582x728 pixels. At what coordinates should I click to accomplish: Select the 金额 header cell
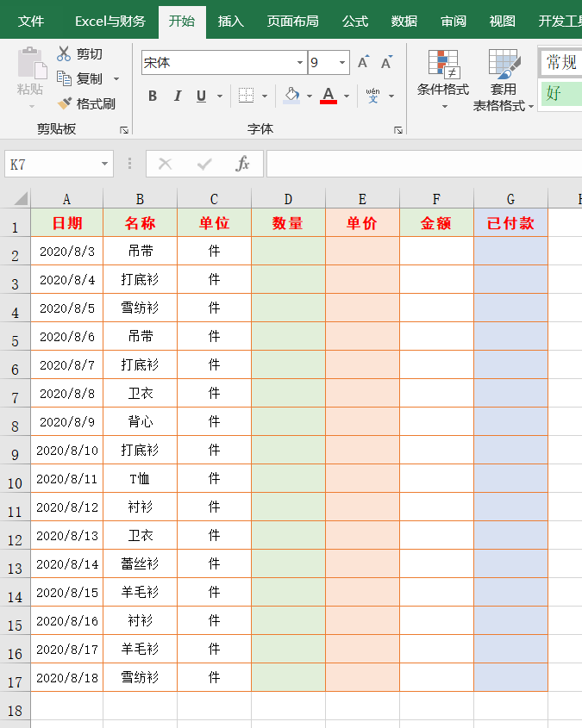pos(436,223)
